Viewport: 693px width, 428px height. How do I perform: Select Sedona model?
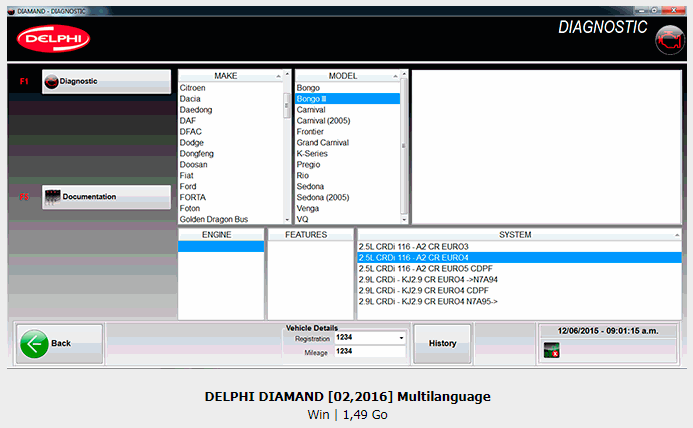tap(347, 187)
